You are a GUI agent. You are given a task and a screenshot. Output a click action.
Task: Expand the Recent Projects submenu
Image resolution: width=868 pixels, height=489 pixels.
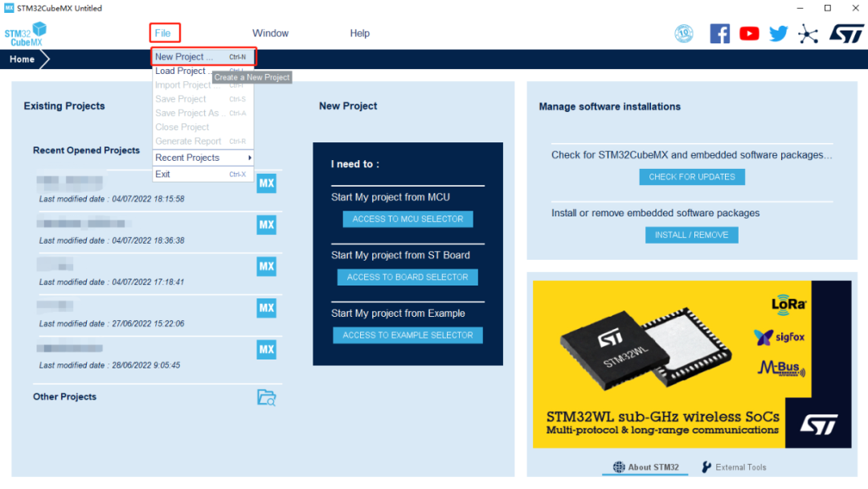[203, 158]
